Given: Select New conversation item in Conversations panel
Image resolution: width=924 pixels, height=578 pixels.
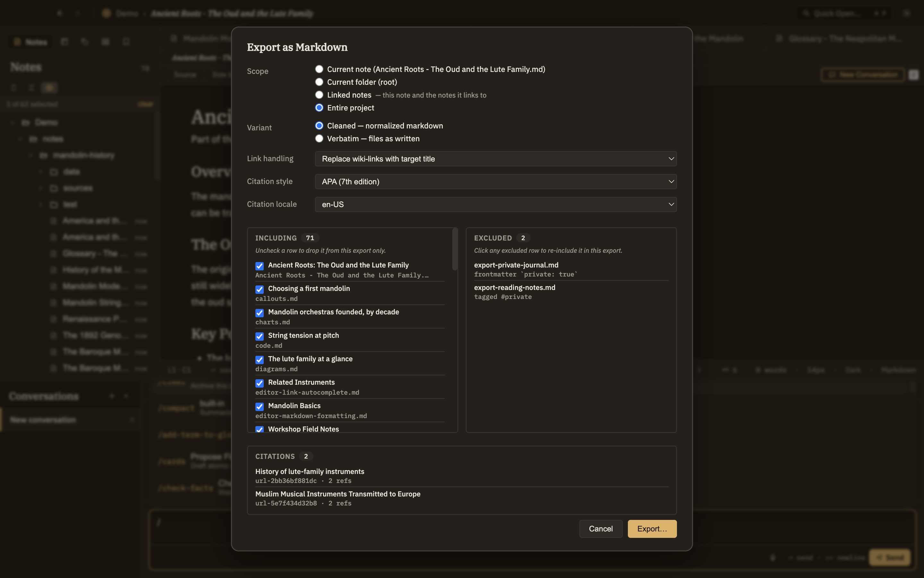Looking at the screenshot, I should [x=70, y=420].
